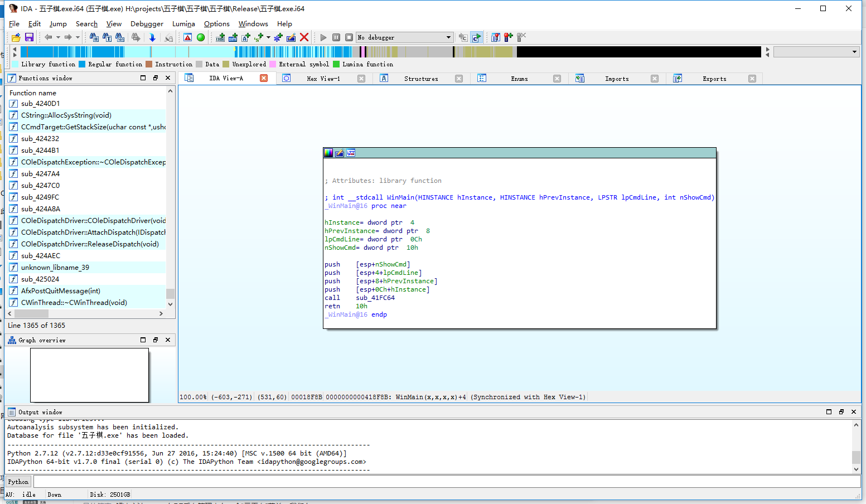The height and width of the screenshot is (504, 866).
Task: Switch to the Exports tab
Action: (714, 79)
